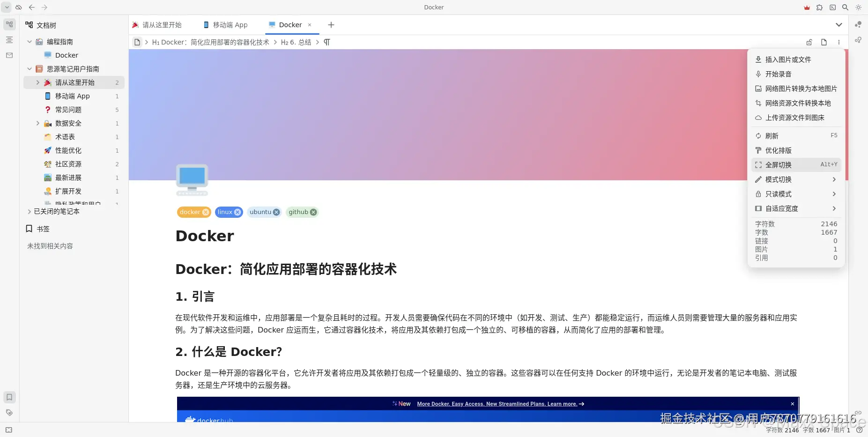Open the tab list dropdown arrow

click(x=839, y=25)
